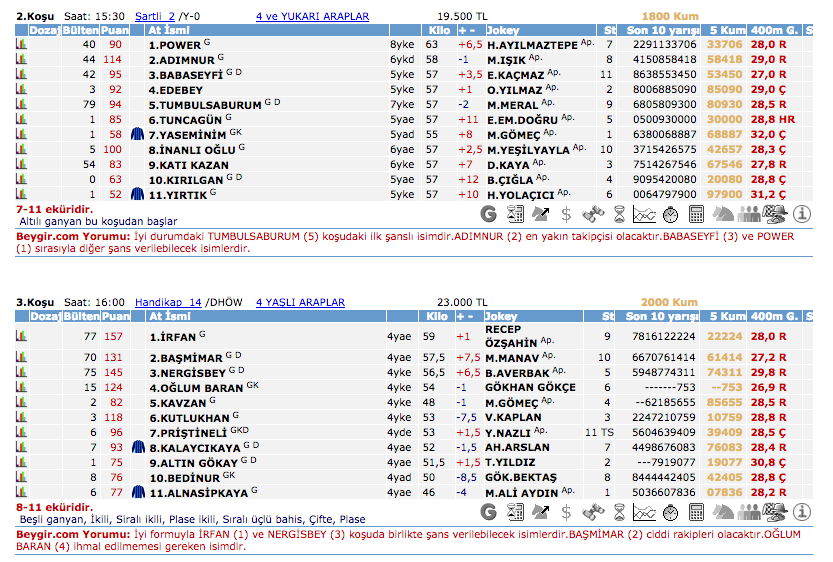Open the line chart icon under race 3
Image resolution: width=833 pixels, height=562 pixels.
[645, 512]
